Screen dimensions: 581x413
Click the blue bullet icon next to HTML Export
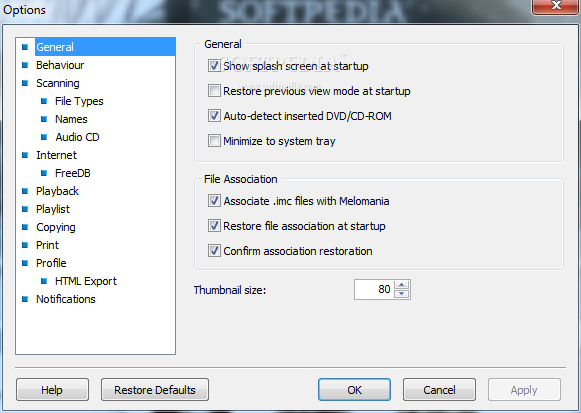[x=44, y=281]
